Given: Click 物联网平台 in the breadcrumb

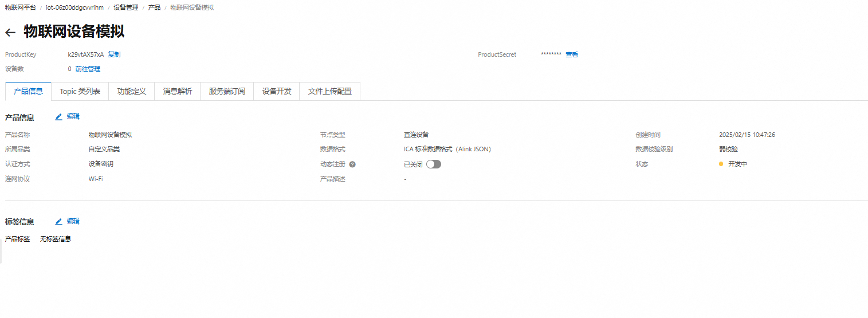Looking at the screenshot, I should [20, 7].
